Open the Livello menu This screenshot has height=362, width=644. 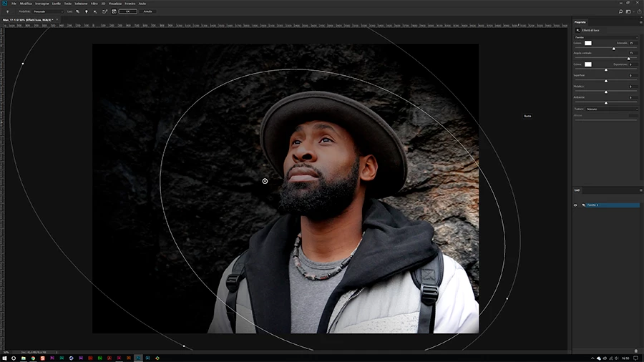pyautogui.click(x=57, y=4)
